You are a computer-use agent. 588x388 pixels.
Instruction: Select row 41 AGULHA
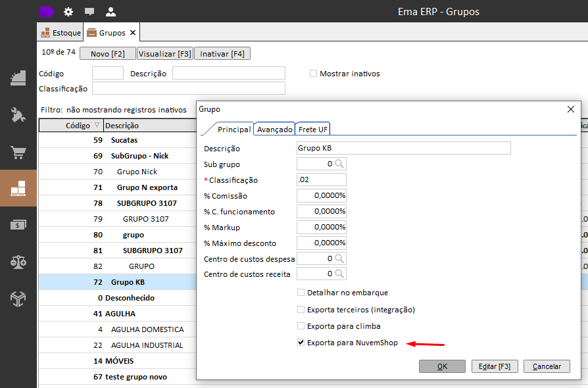[x=118, y=314]
